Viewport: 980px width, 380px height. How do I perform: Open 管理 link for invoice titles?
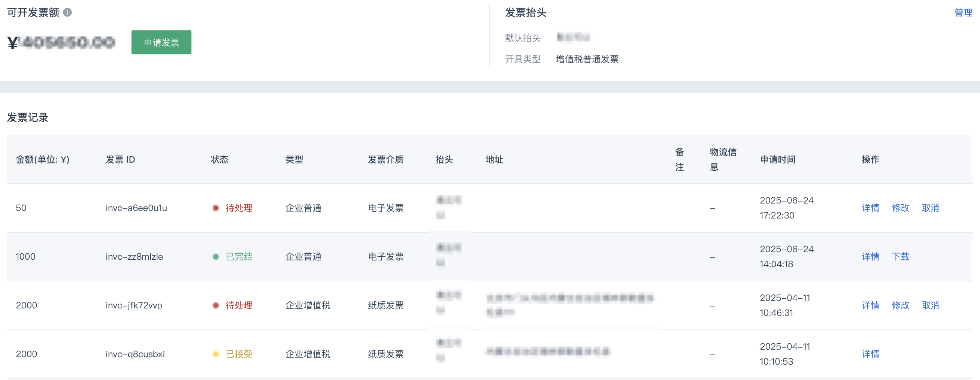tap(963, 13)
